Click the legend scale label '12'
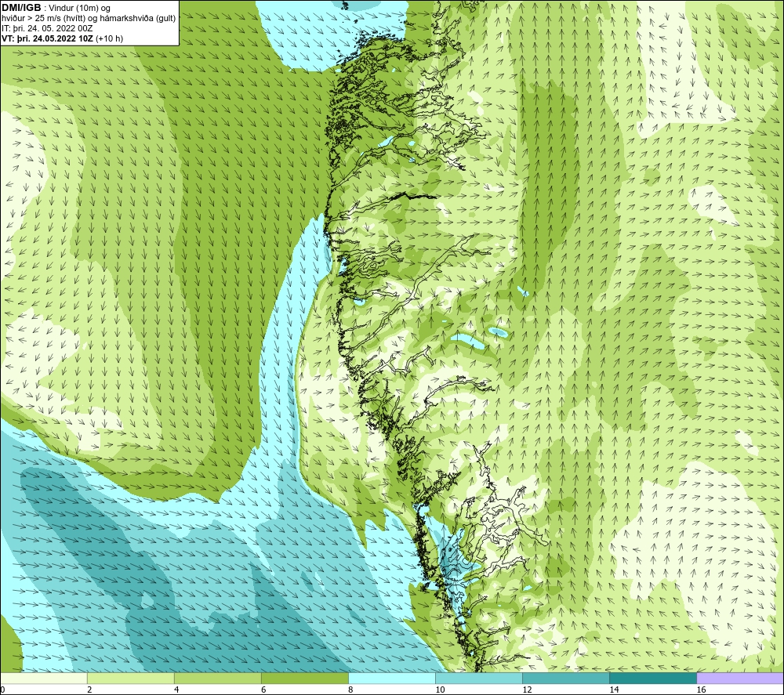 coord(527,690)
